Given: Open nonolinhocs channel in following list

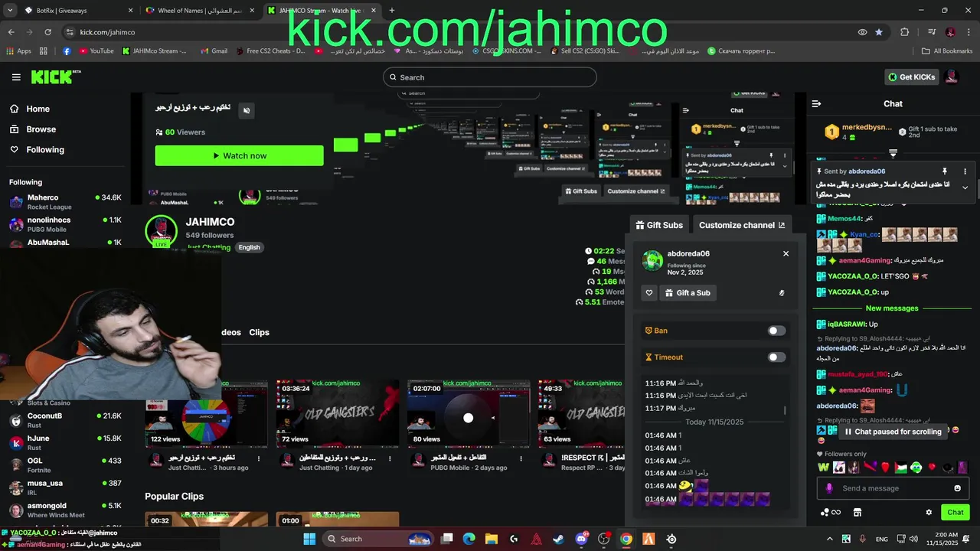Looking at the screenshot, I should click(65, 224).
